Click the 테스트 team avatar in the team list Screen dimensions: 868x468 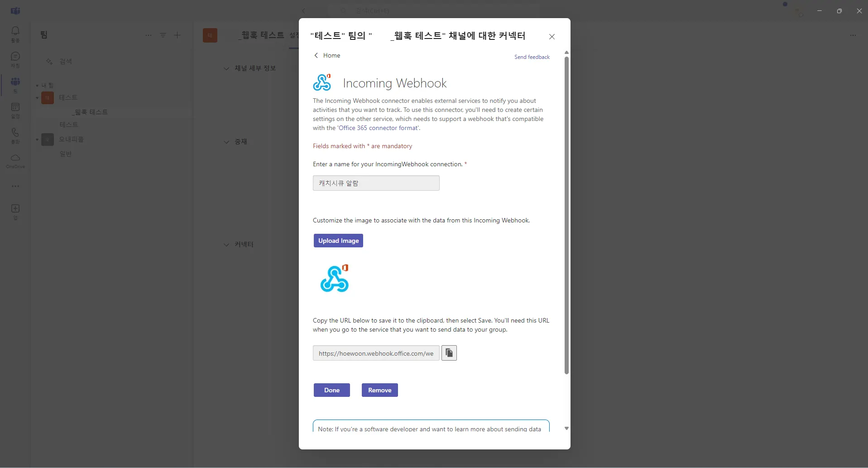[48, 98]
